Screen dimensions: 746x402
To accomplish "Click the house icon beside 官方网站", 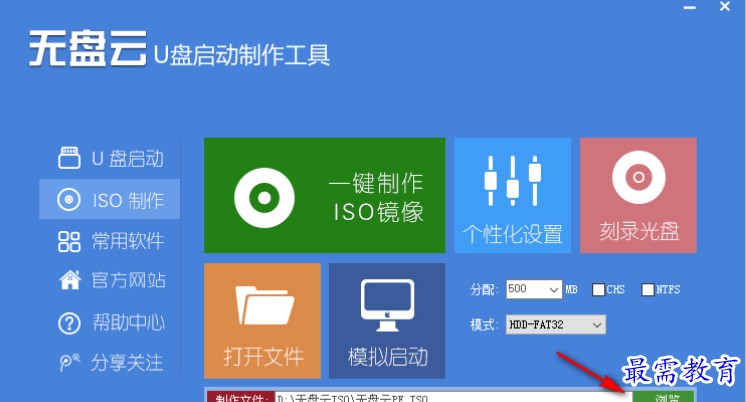I will [x=70, y=280].
